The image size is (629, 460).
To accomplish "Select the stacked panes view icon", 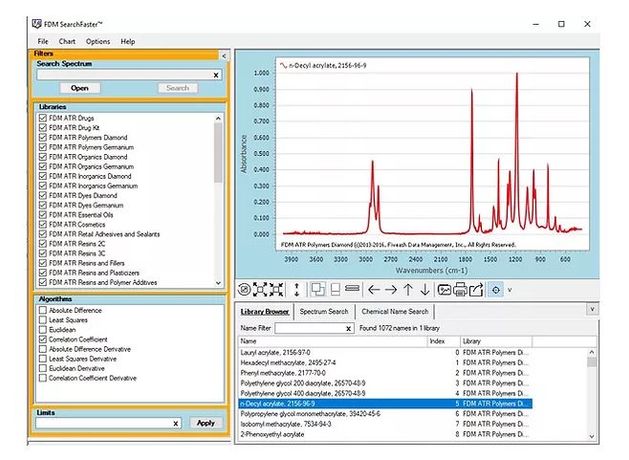I will pyautogui.click(x=335, y=289).
